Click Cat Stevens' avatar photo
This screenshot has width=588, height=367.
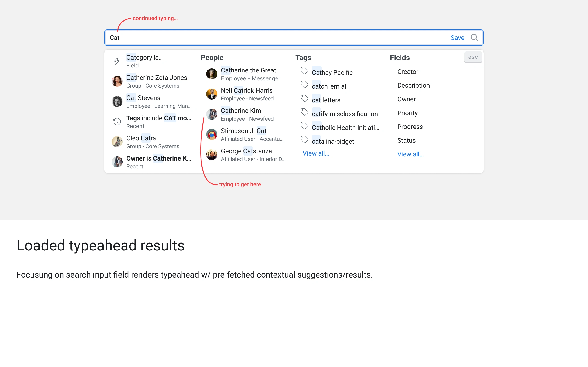[117, 101]
